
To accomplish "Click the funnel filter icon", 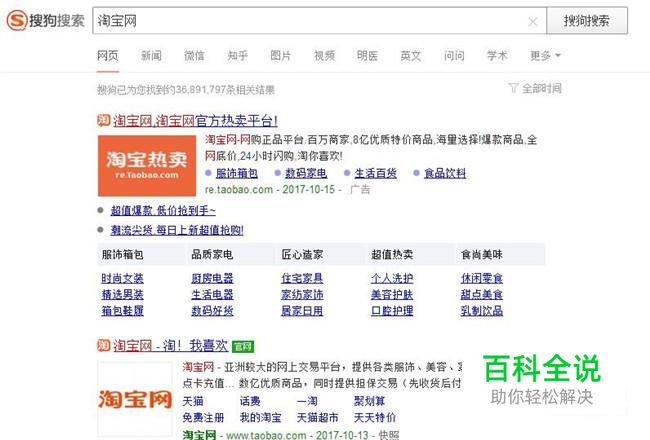I will click(513, 88).
